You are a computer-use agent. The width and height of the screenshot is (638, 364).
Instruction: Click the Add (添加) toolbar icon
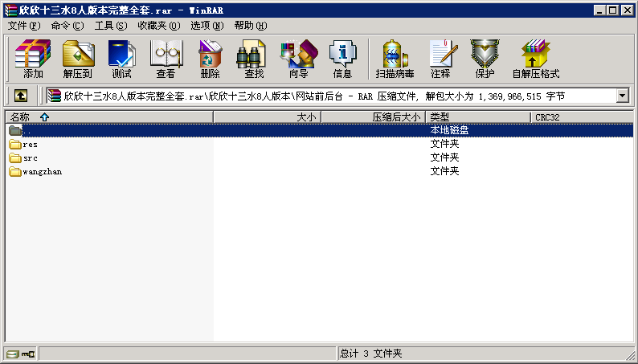pos(33,59)
